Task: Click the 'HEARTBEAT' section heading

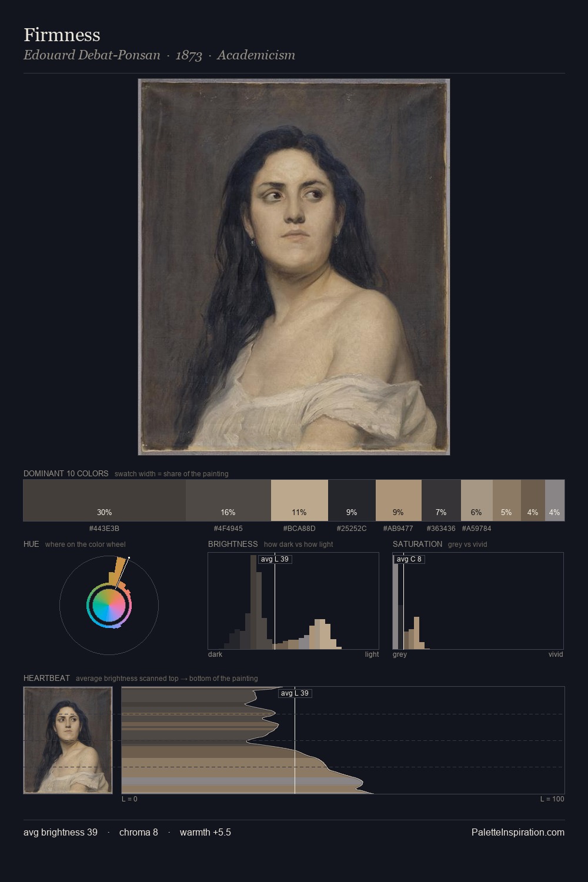Action: pos(46,678)
